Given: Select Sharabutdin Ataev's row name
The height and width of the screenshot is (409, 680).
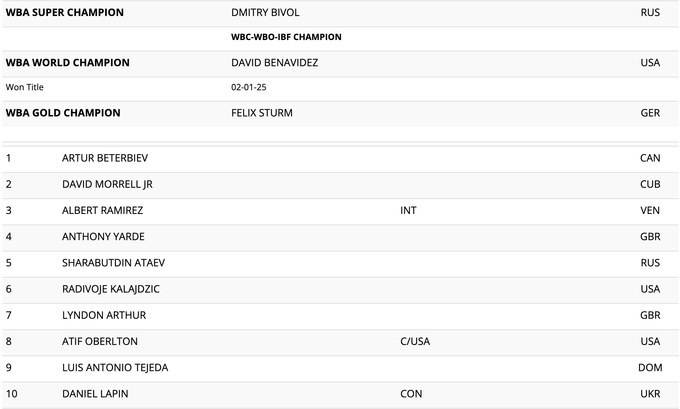Looking at the screenshot, I should pyautogui.click(x=113, y=263).
